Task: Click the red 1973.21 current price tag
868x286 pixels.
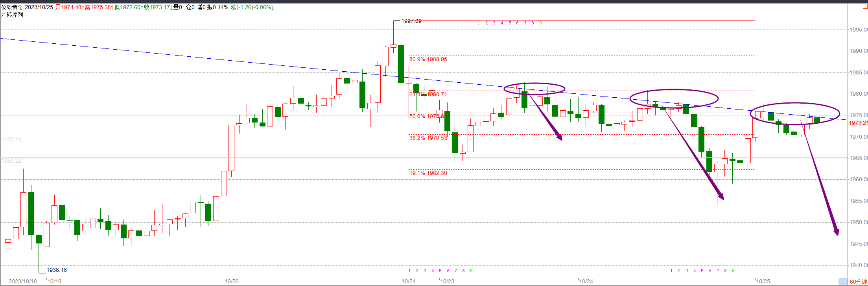Action: [858, 123]
